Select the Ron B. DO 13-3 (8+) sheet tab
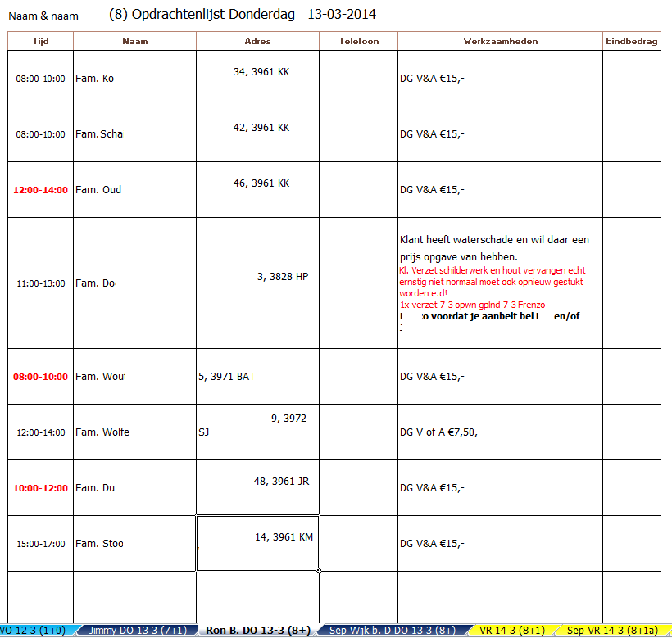672x638 pixels. click(257, 631)
